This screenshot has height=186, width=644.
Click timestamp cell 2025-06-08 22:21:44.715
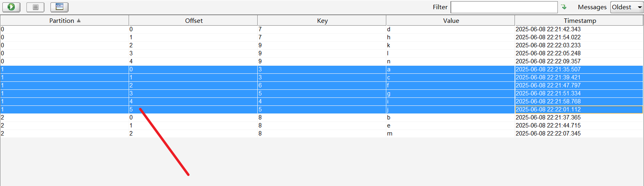[x=548, y=125]
